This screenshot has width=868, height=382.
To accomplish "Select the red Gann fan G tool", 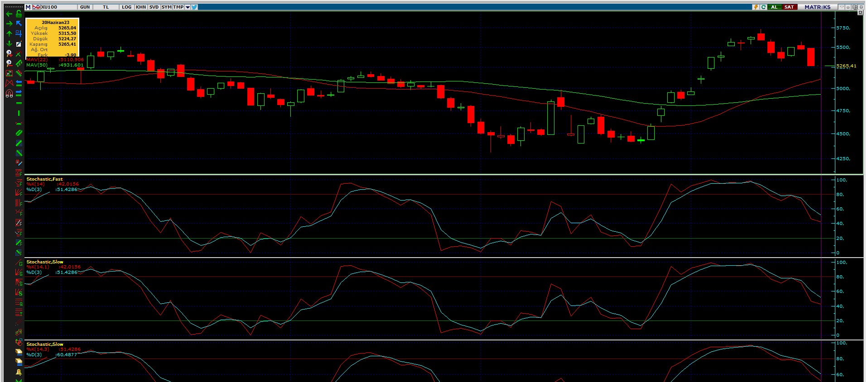I will click(18, 272).
